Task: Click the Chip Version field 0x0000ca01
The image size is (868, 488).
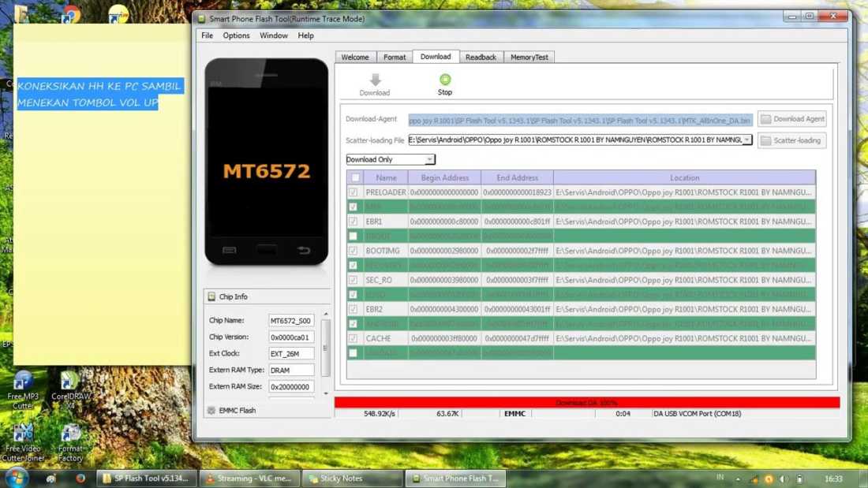Action: point(291,337)
